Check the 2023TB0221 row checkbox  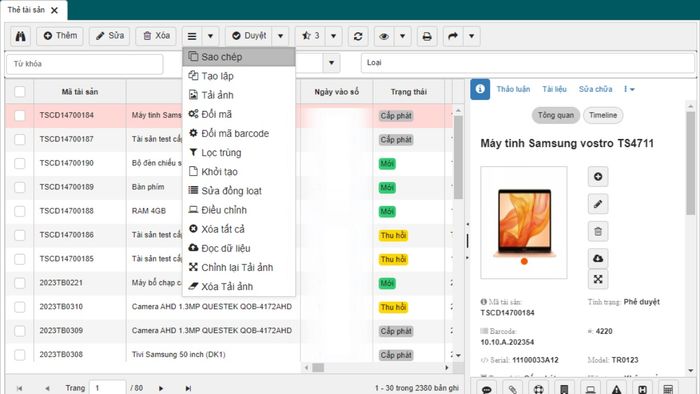pyautogui.click(x=20, y=283)
